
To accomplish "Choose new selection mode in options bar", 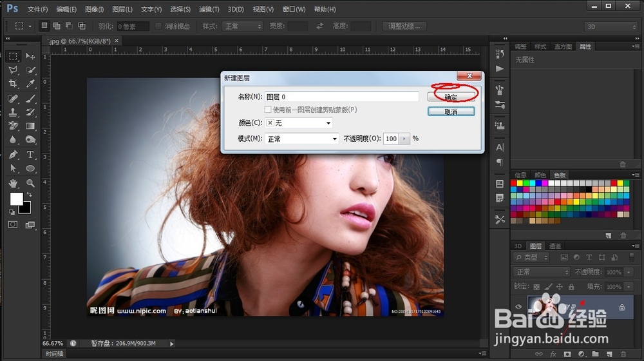I will (x=44, y=26).
